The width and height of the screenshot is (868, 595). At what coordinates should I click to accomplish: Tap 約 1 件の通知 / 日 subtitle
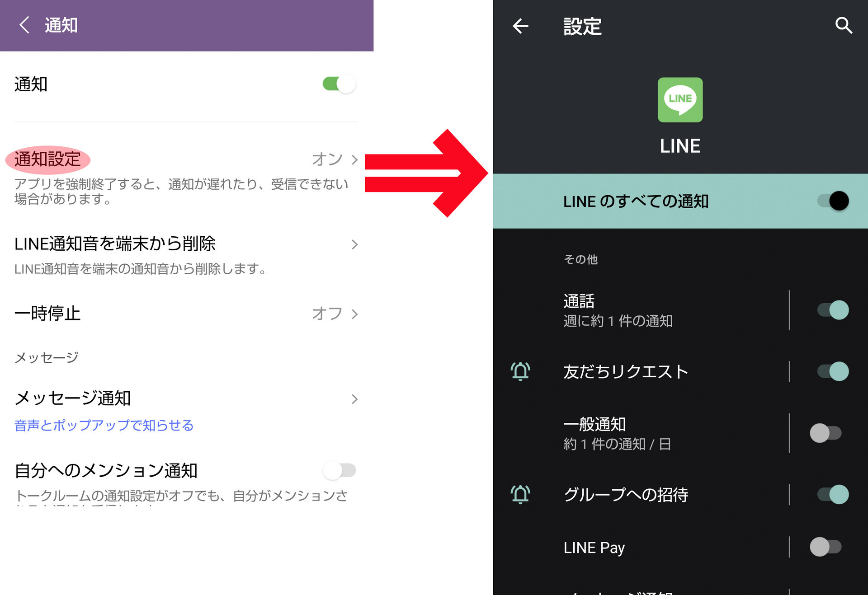(x=617, y=444)
